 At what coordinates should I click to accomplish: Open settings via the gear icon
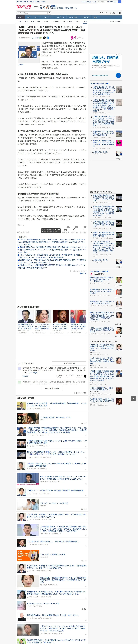click(x=120, y=13)
